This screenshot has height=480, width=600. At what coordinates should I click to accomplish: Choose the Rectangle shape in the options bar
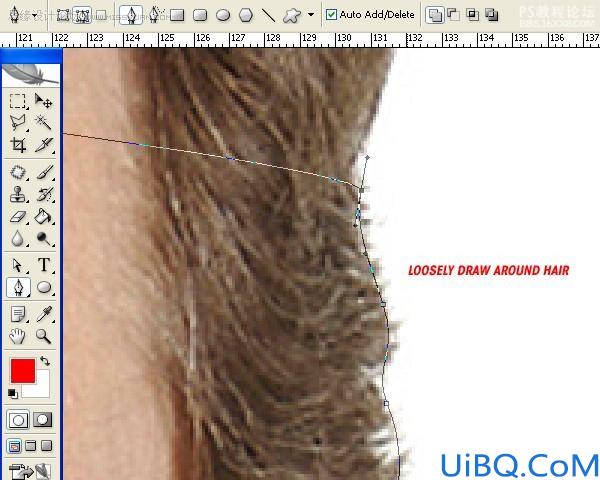tap(177, 15)
